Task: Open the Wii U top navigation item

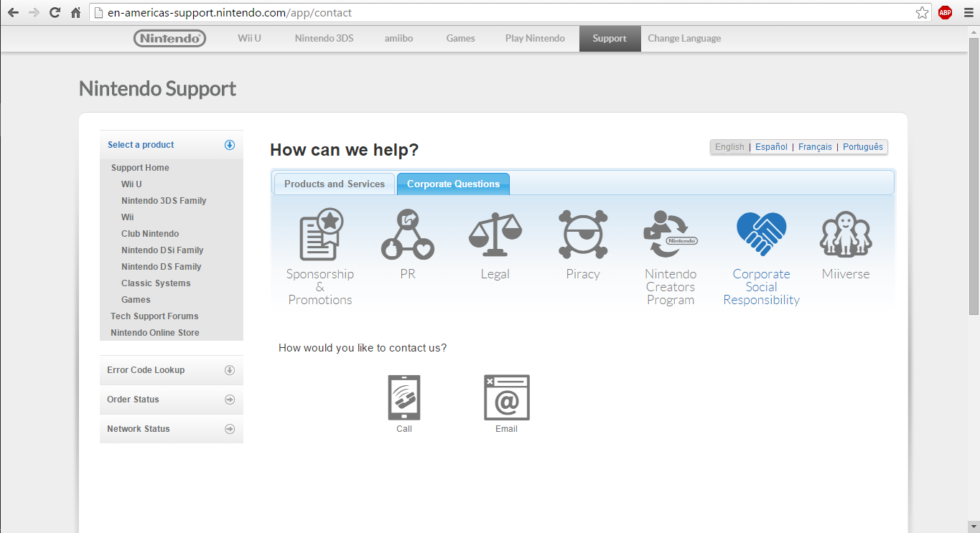Action: click(x=249, y=39)
